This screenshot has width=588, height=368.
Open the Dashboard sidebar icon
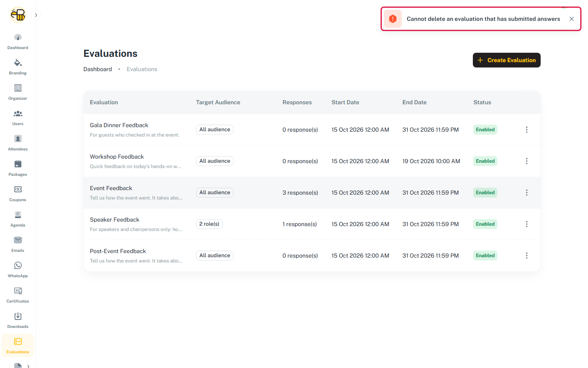(18, 42)
